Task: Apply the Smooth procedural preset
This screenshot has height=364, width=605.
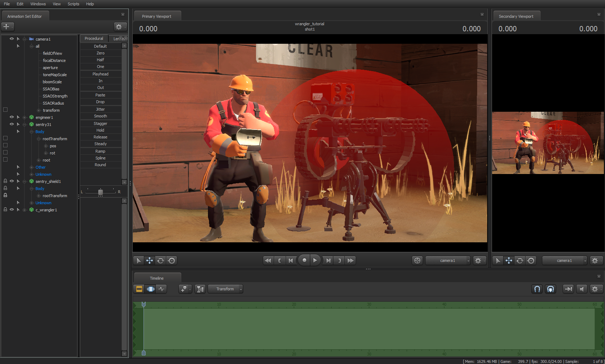Action: (101, 116)
